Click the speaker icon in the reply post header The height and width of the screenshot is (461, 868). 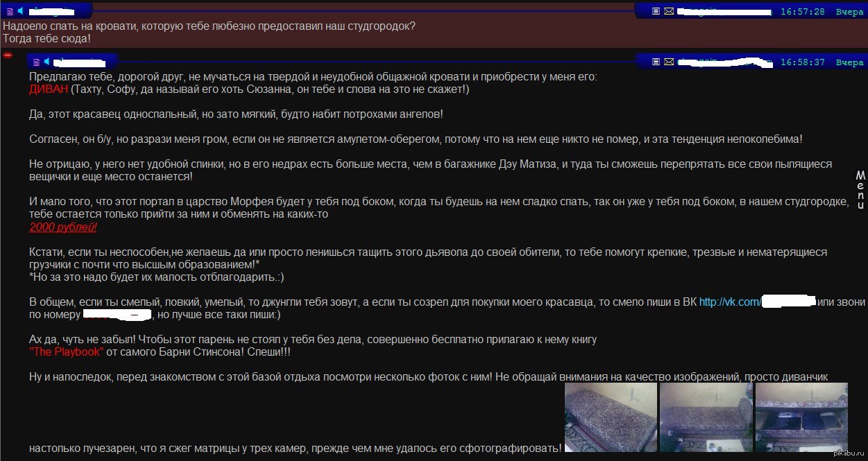click(x=46, y=62)
